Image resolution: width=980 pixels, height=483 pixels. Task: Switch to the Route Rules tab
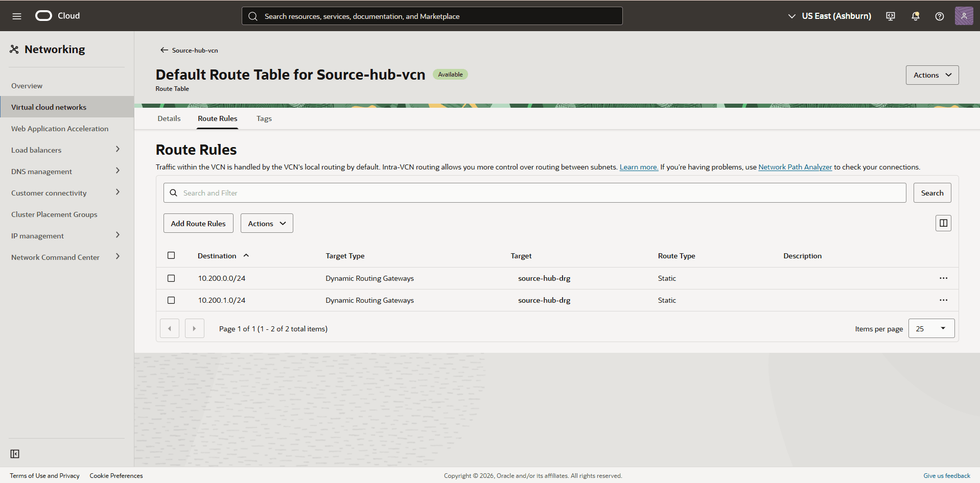(218, 118)
